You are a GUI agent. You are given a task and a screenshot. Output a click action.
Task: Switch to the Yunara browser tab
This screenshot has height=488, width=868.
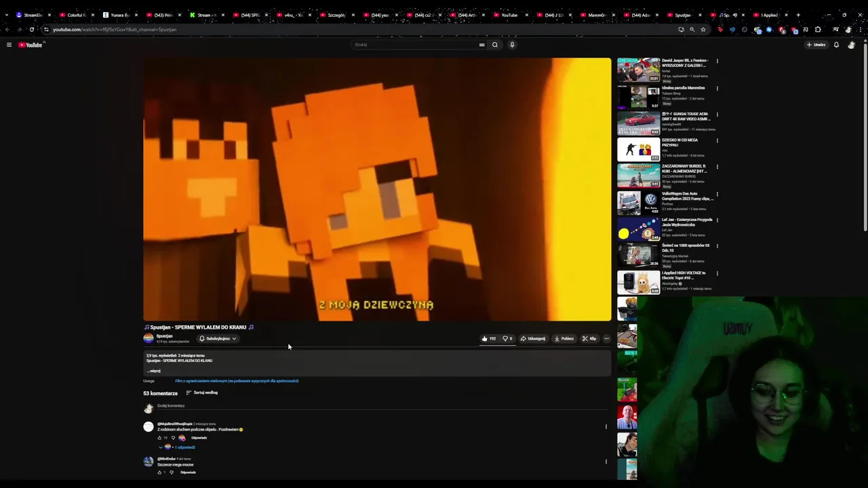119,15
